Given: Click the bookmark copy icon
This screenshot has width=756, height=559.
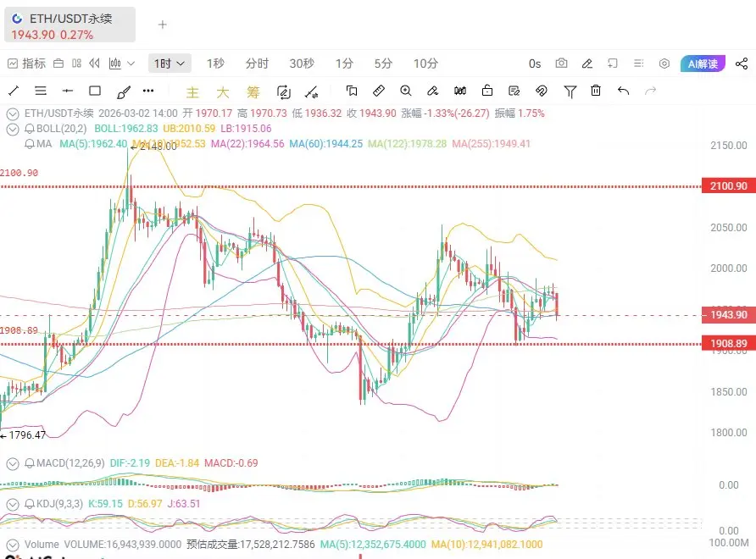Looking at the screenshot, I should 352,91.
